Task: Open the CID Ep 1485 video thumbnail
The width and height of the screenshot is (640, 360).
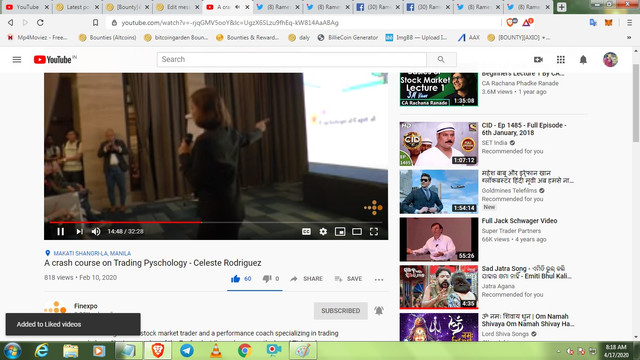Action: (439, 144)
